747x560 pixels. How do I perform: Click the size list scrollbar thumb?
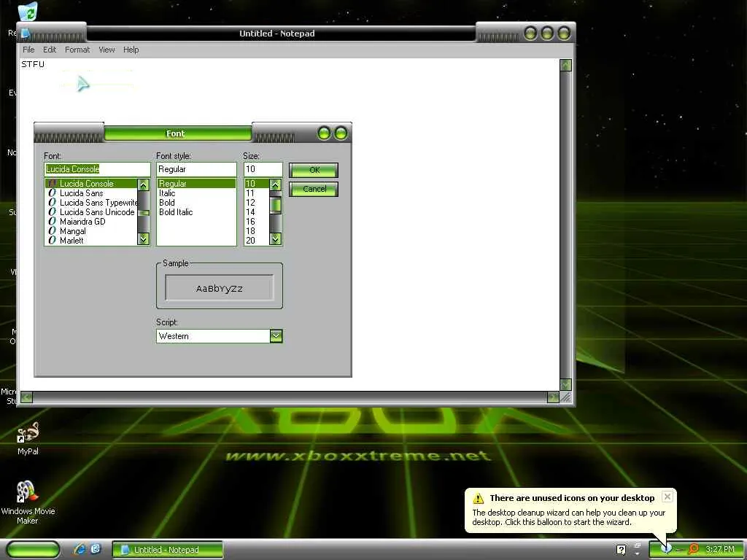click(275, 205)
